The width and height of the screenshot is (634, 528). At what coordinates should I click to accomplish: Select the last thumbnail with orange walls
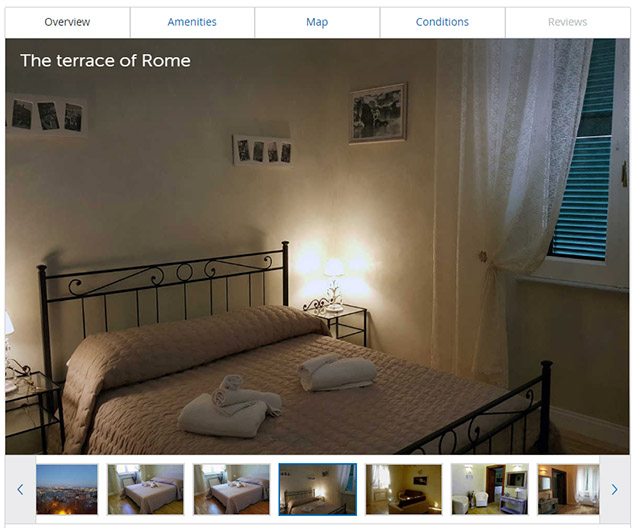coord(568,489)
